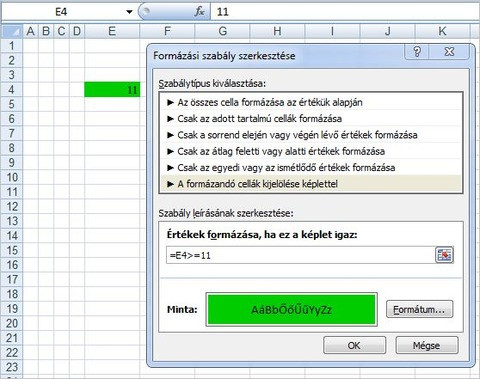Viewport: 480px width, 379px height.
Task: Open the Name Box dropdown arrow
Action: pos(129,12)
